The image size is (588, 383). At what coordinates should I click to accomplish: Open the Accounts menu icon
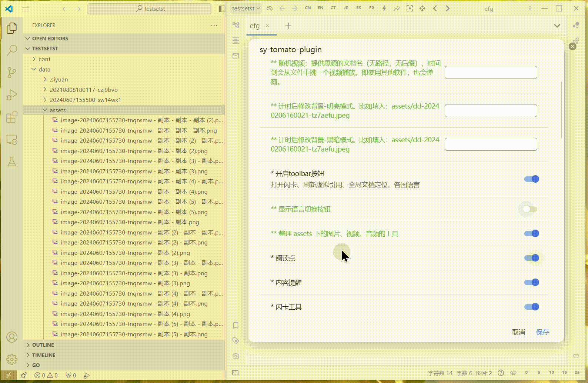[x=11, y=337]
